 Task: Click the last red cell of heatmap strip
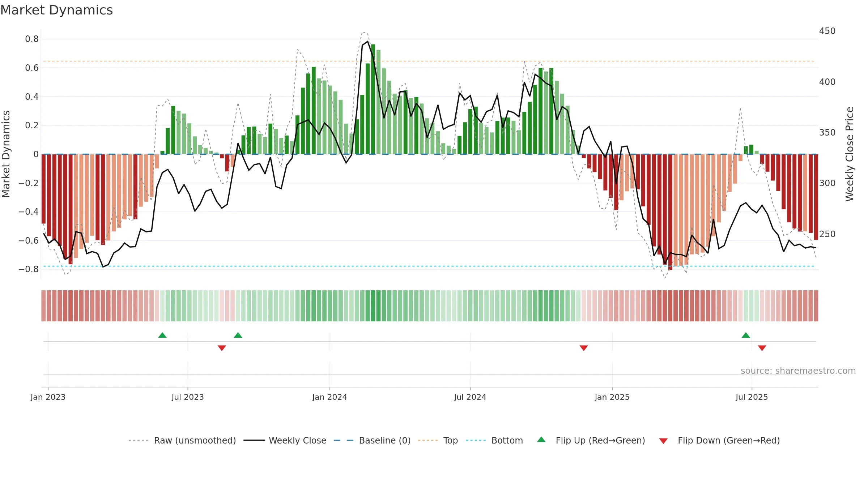(x=816, y=306)
